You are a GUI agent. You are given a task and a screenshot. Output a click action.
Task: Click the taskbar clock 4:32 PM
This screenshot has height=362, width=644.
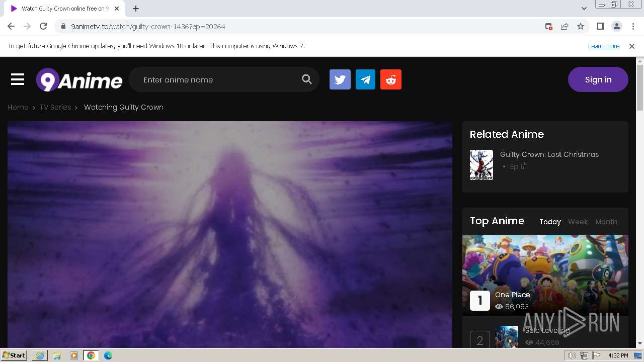coord(618,355)
